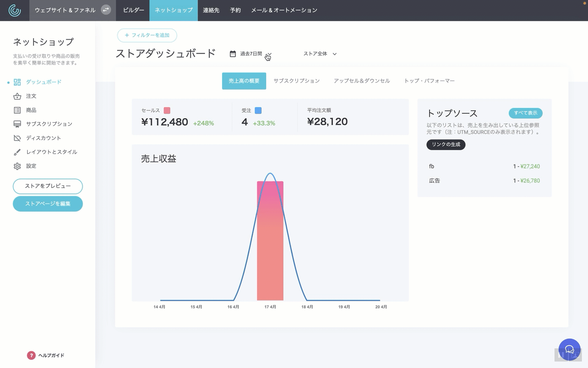Open 設定 via the gear icon
Image resolution: width=588 pixels, height=368 pixels.
17,166
